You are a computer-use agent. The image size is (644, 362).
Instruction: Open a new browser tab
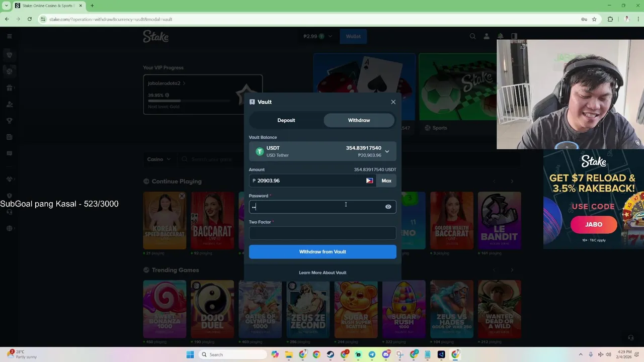click(x=92, y=6)
